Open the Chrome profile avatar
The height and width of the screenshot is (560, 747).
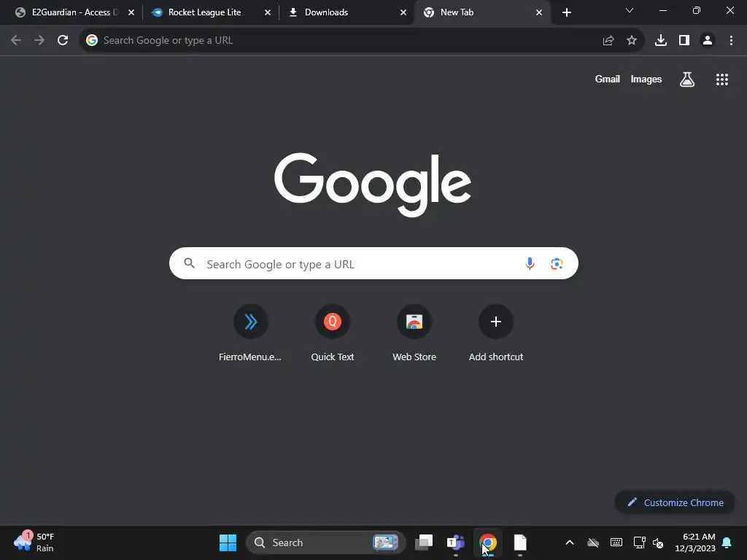coord(708,41)
